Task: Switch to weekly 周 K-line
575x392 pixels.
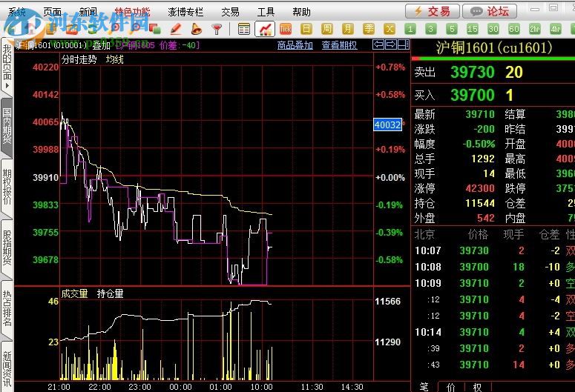Action: (x=326, y=29)
